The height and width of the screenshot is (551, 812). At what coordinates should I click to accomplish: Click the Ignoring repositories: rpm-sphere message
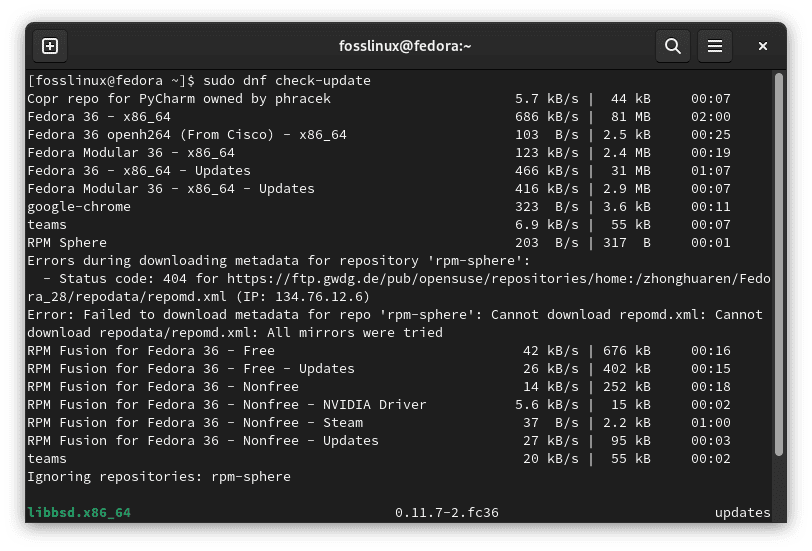coord(158,477)
